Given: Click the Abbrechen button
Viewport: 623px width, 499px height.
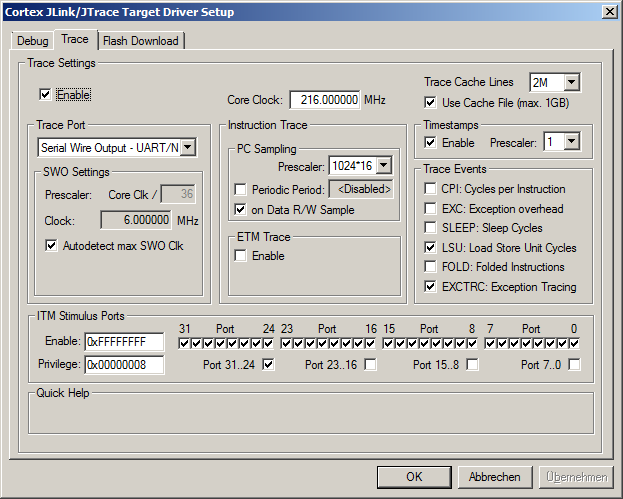Looking at the screenshot, I should coord(495,477).
